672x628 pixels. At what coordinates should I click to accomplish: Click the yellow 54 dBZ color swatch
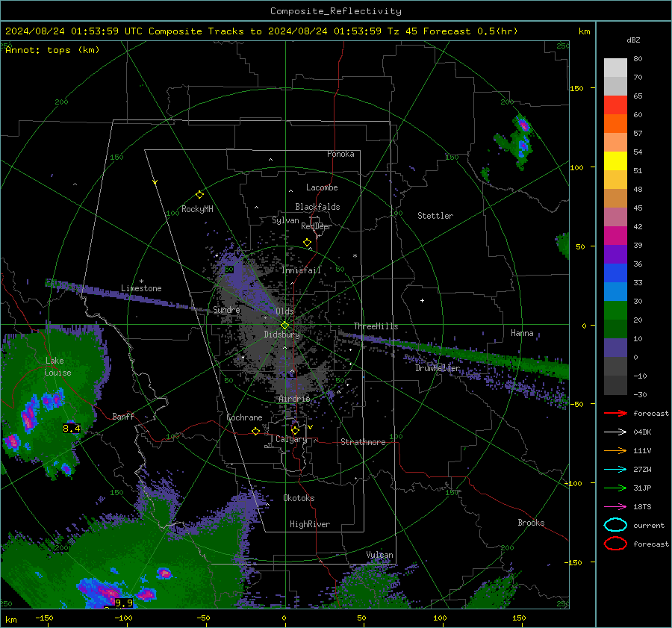click(615, 161)
